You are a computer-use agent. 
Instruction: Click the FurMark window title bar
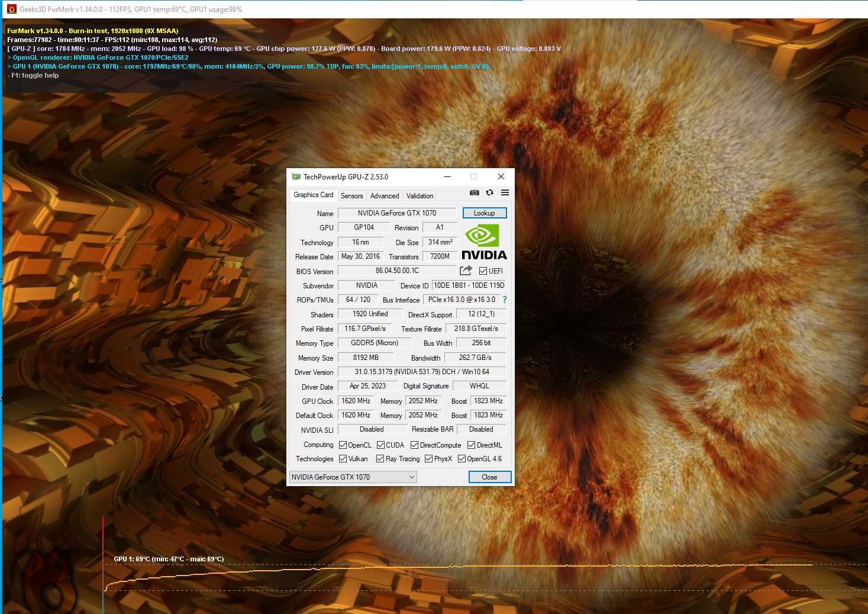(434, 9)
